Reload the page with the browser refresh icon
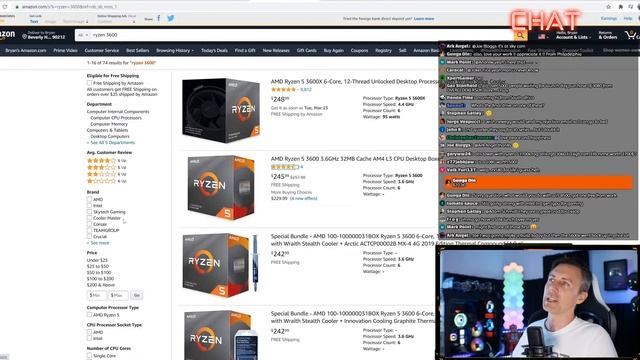 click(4, 7)
